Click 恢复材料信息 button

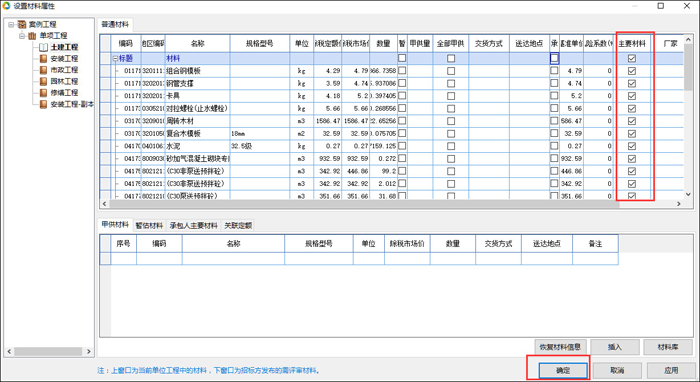[x=560, y=347]
